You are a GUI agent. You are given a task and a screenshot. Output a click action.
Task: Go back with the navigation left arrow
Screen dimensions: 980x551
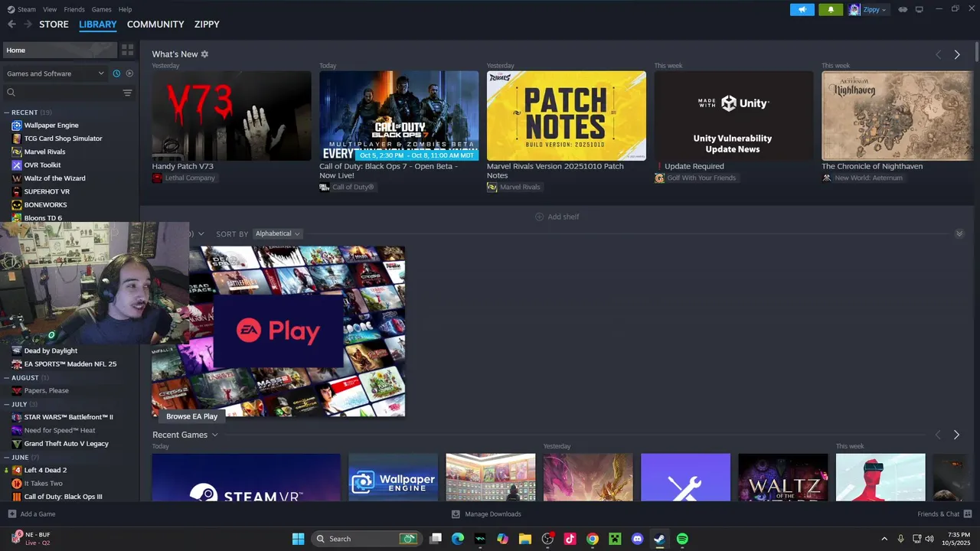[x=11, y=24]
